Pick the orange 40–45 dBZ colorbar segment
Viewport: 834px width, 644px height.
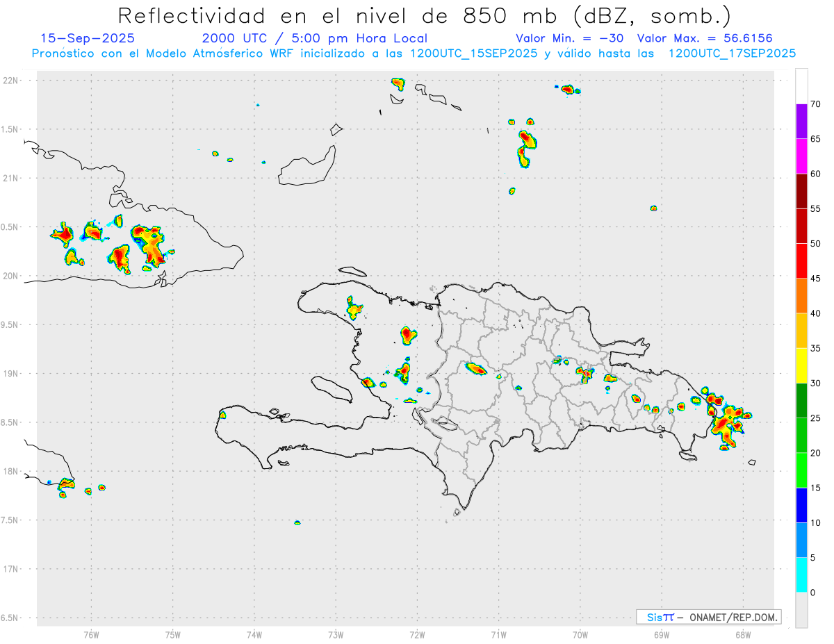point(801,296)
